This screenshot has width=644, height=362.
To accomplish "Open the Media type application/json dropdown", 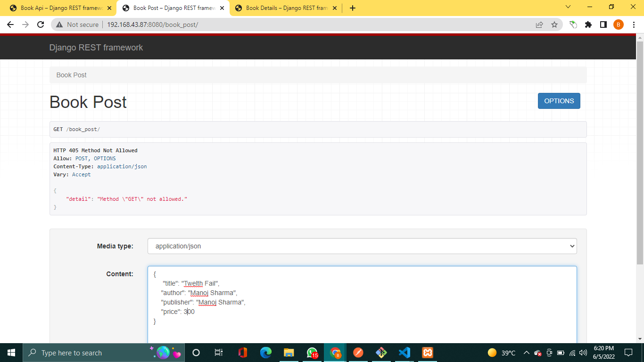I will coord(362,246).
